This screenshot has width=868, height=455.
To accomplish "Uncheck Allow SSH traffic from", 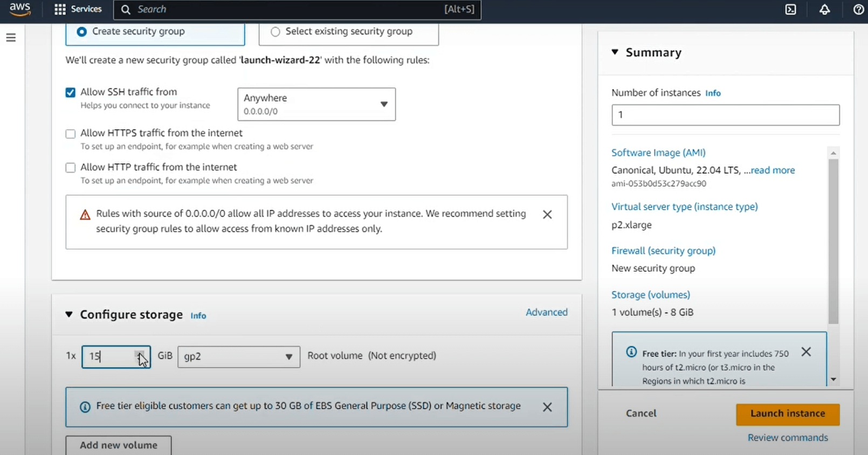I will coord(71,92).
